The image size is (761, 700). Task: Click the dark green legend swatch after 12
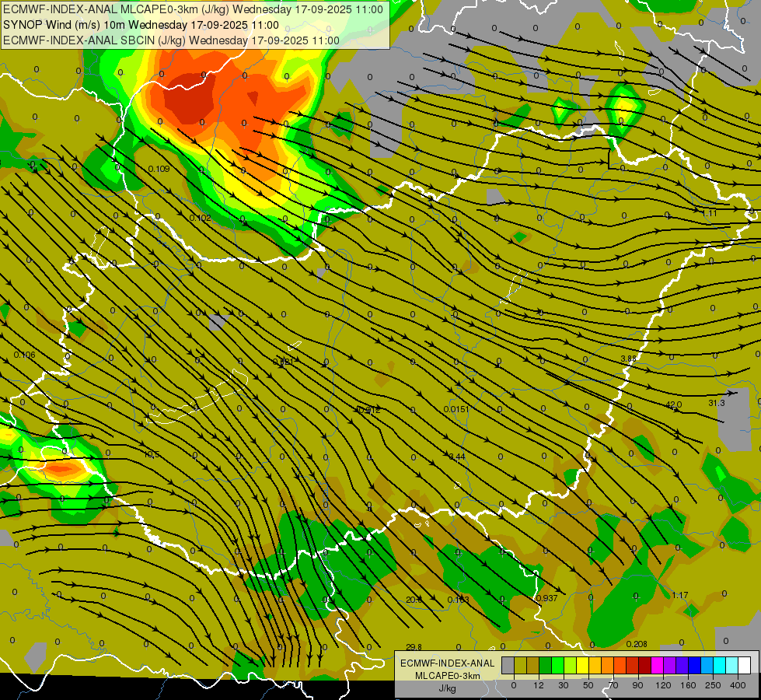pos(546,665)
